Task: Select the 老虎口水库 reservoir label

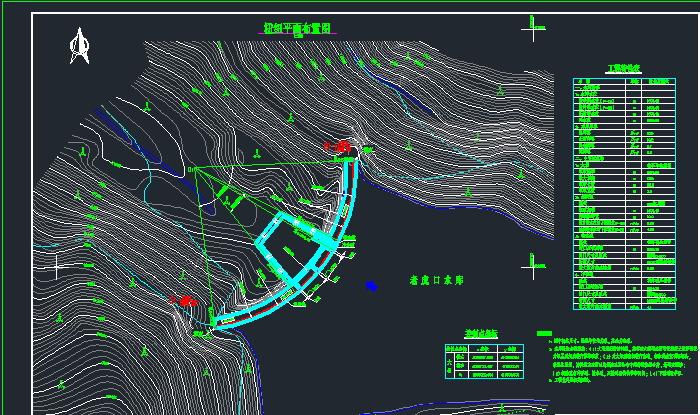Action: 436,280
